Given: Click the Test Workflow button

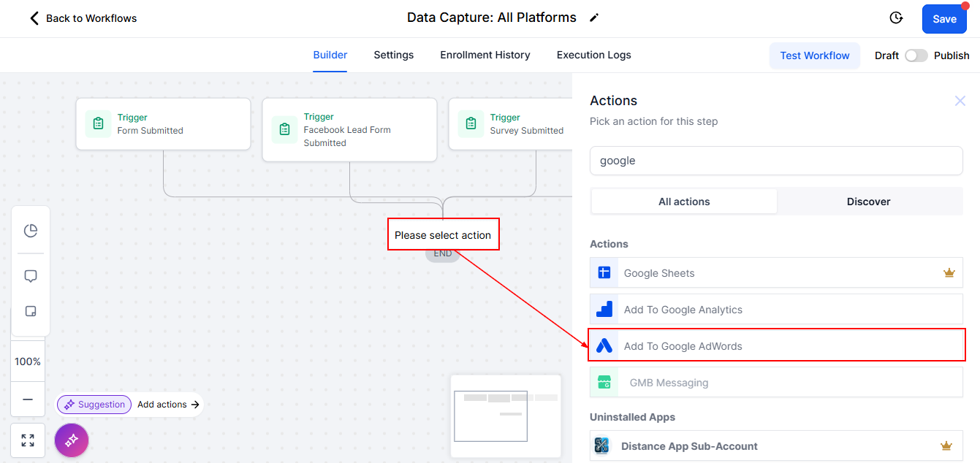Looking at the screenshot, I should coord(814,56).
